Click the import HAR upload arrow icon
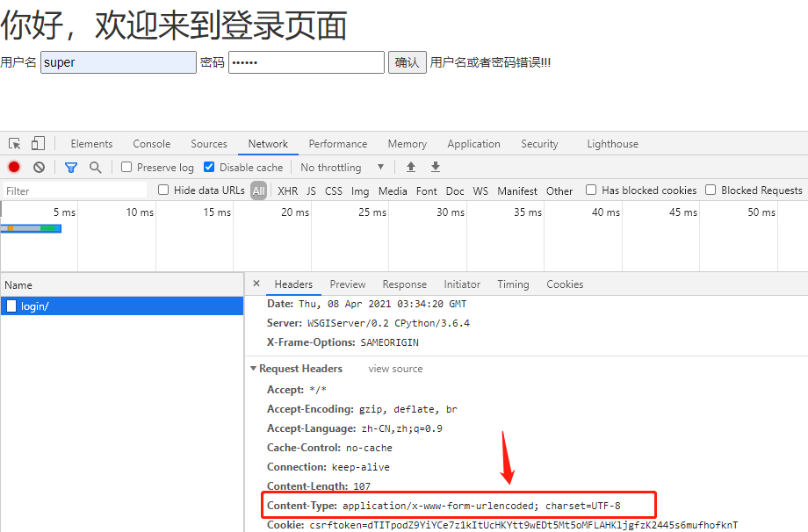Viewport: 808px width, 532px height. (x=411, y=167)
